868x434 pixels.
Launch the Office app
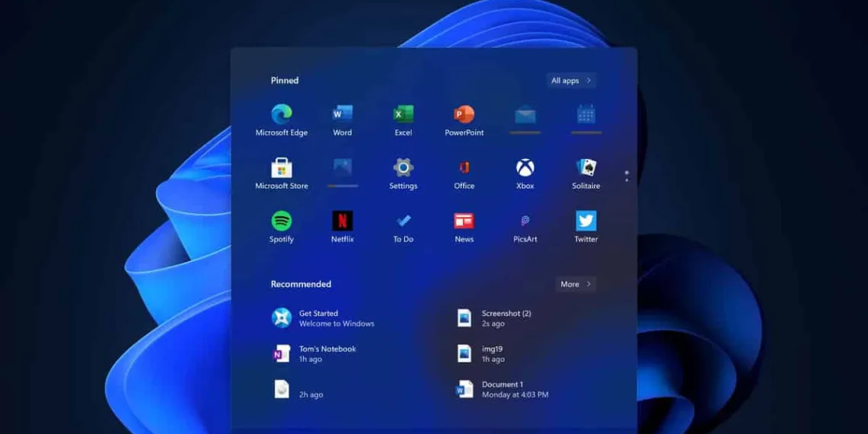click(464, 174)
